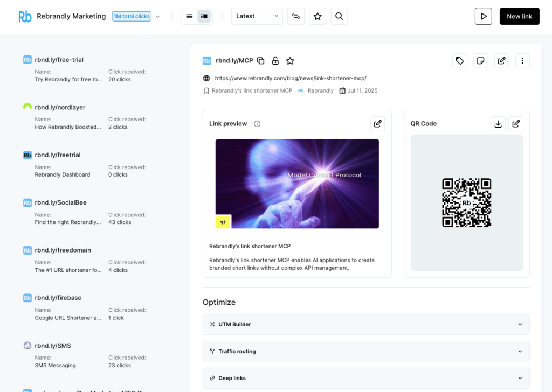The height and width of the screenshot is (392, 552).
Task: Star the rbnd.ly/MCP link
Action: (290, 61)
